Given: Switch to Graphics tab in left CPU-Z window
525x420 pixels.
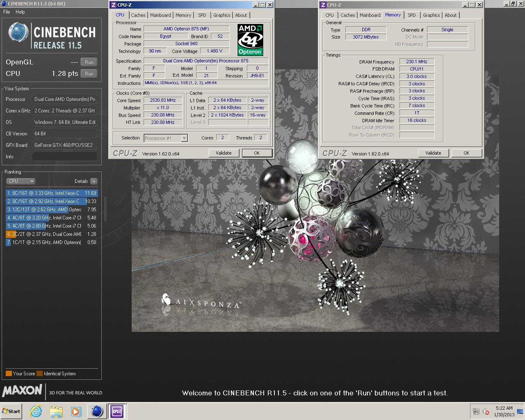Looking at the screenshot, I should click(222, 15).
